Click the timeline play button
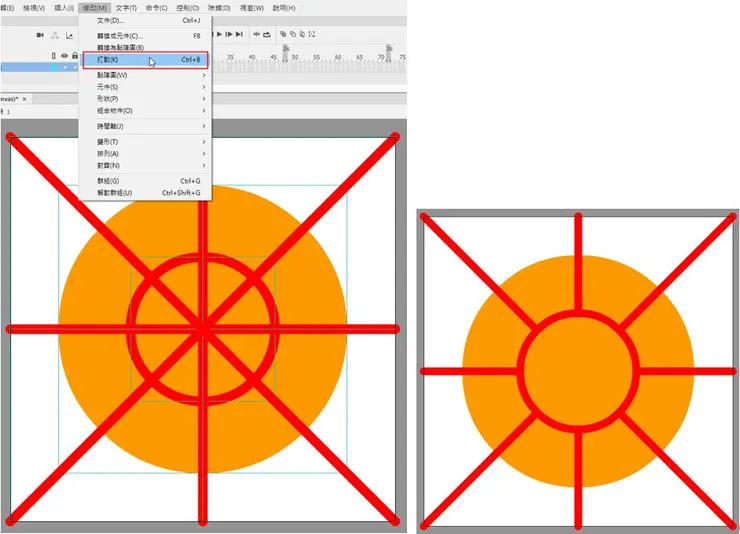740x534 pixels. click(x=219, y=34)
